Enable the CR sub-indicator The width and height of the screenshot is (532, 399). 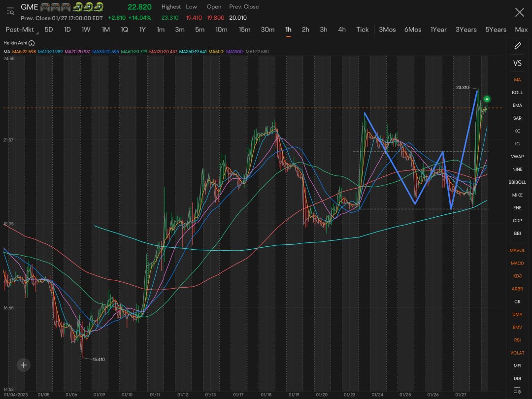pyautogui.click(x=517, y=301)
